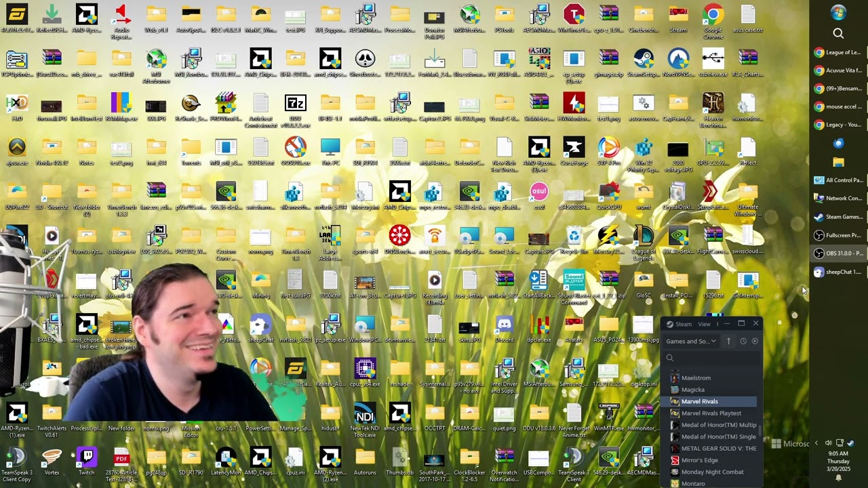Image resolution: width=868 pixels, height=488 pixels.
Task: Open the Sound Blaster Command icon
Action: [x=574, y=287]
